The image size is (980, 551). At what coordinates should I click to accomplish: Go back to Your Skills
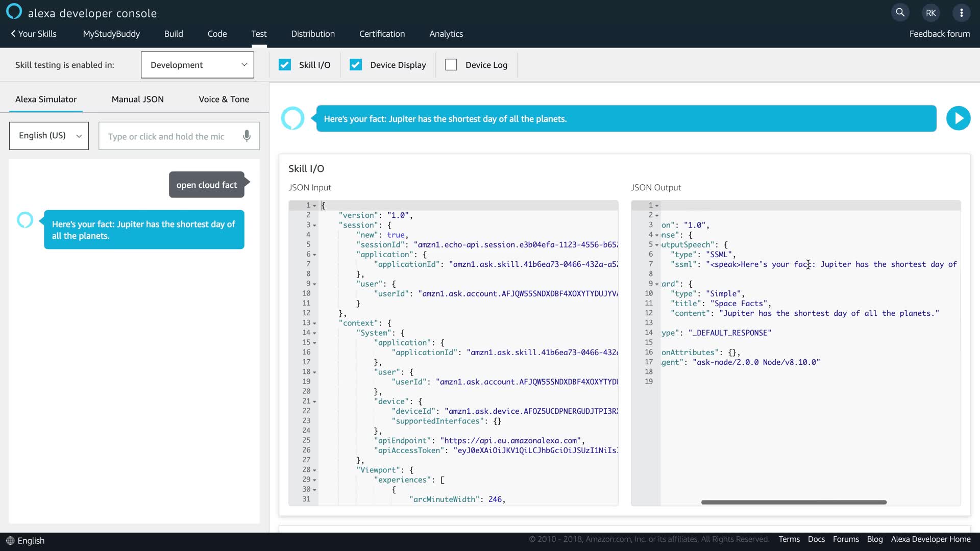(34, 34)
